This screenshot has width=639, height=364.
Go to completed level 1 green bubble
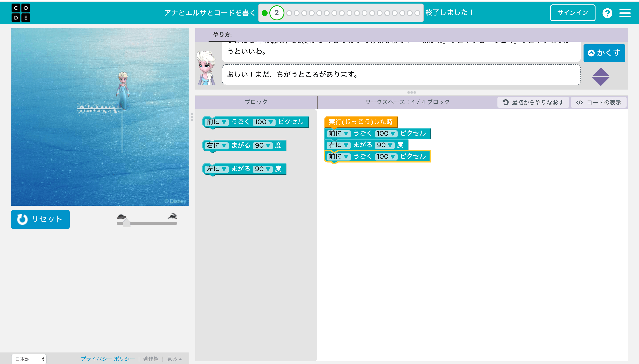pos(264,13)
